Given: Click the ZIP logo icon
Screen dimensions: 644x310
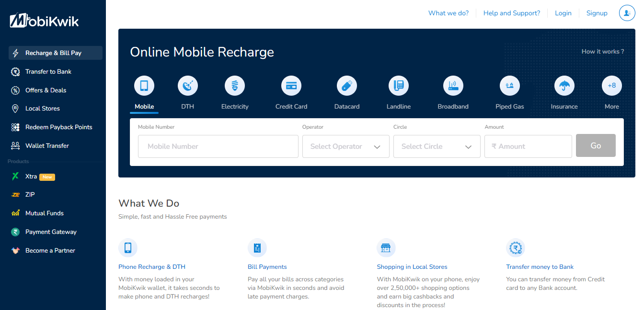Looking at the screenshot, I should tap(15, 195).
